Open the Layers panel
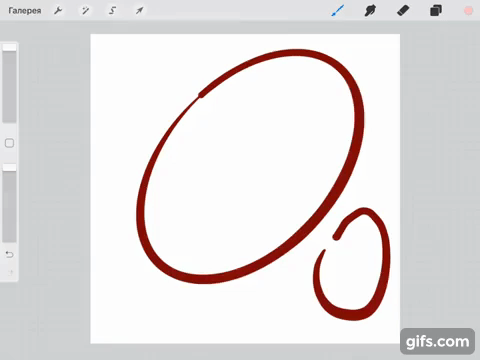The height and width of the screenshot is (360, 480). click(436, 11)
